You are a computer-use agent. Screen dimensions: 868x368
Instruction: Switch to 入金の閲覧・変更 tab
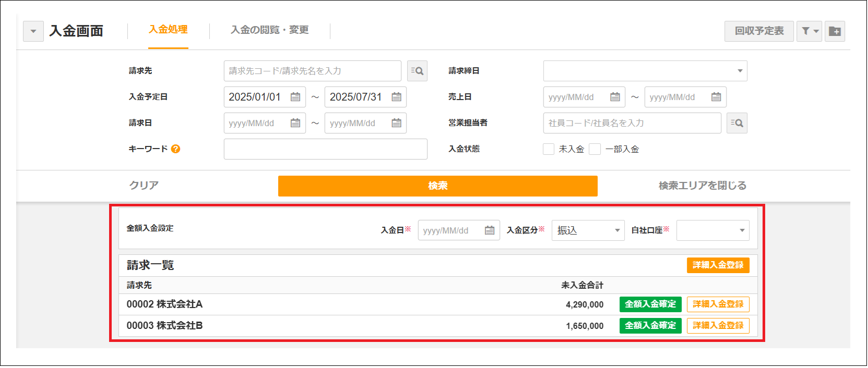[269, 30]
